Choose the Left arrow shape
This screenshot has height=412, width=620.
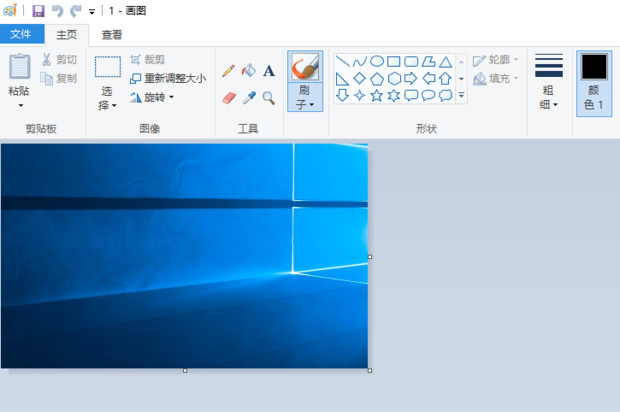click(x=429, y=78)
